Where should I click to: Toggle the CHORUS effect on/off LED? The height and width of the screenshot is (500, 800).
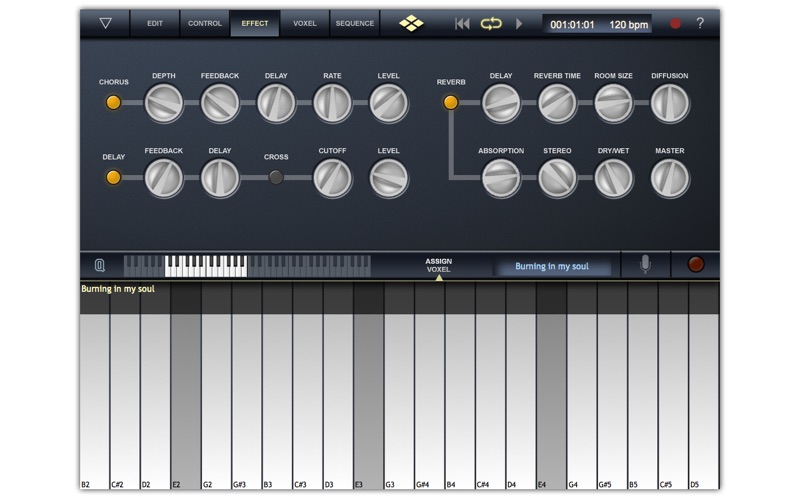113,103
